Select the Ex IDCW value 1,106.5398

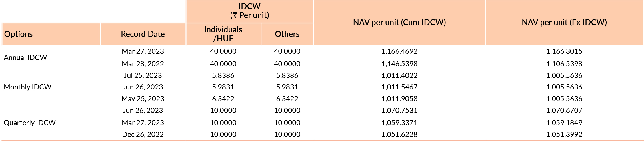click(x=564, y=64)
